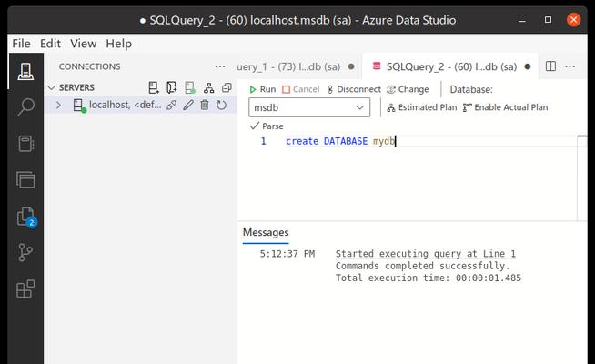595x364 pixels.
Task: Expand the localhost server node
Action: [58, 105]
